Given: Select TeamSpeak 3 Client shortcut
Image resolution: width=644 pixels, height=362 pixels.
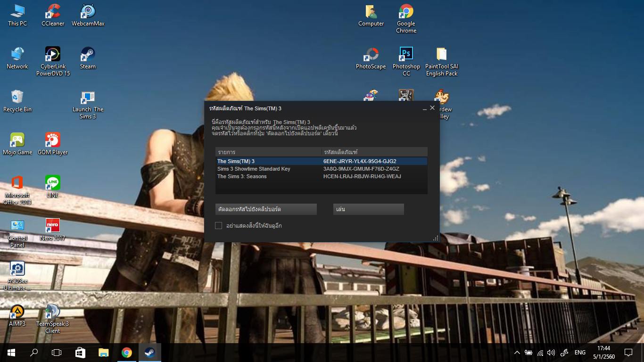Looking at the screenshot, I should (x=53, y=319).
